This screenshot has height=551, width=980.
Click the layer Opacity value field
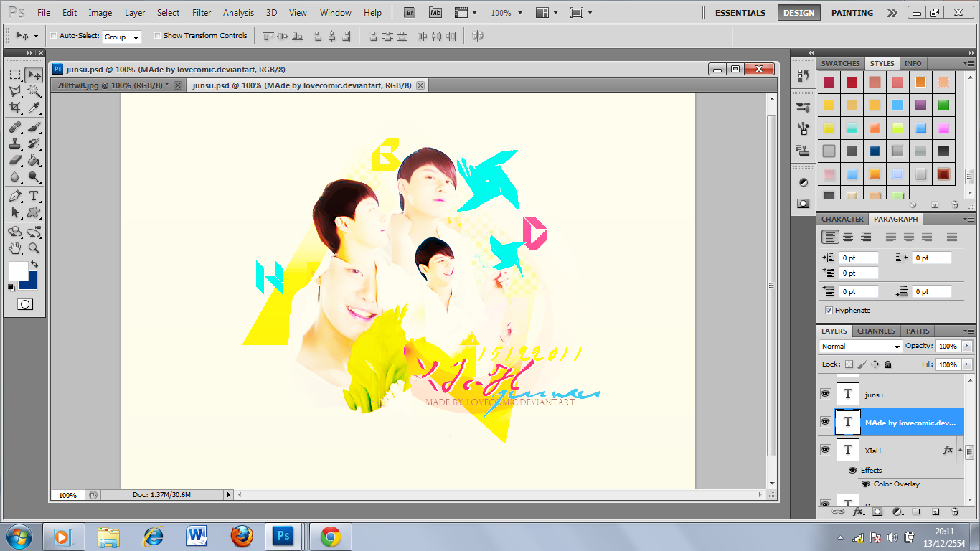(x=948, y=347)
